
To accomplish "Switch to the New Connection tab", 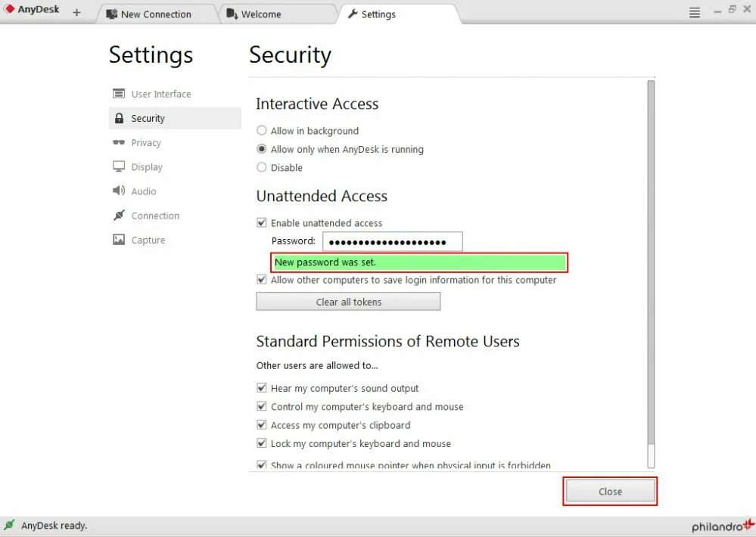I will click(x=156, y=14).
